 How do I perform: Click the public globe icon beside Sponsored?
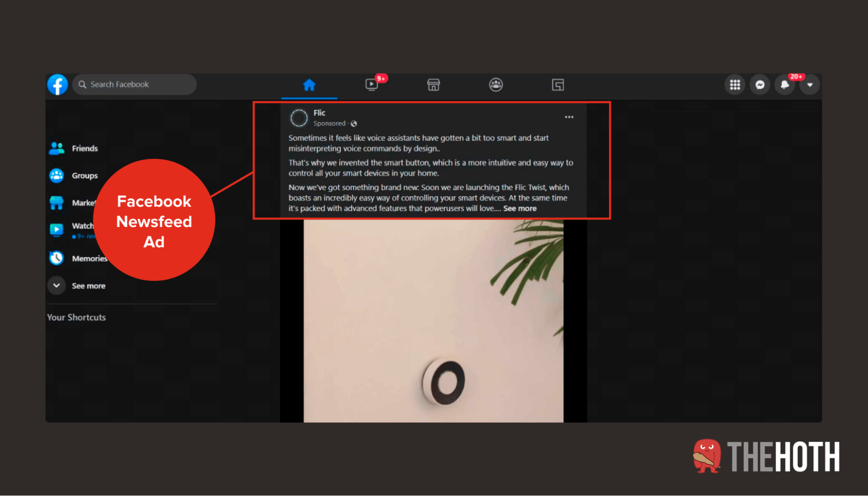click(354, 124)
